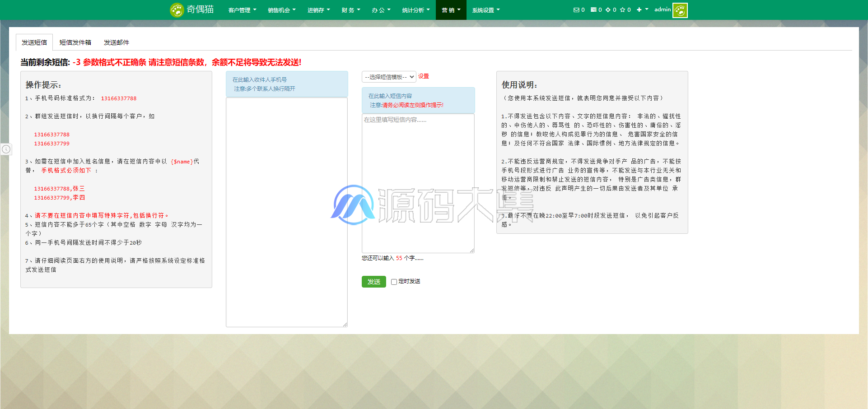Open the 选择短信模板 dropdown
The image size is (868, 409).
click(389, 77)
